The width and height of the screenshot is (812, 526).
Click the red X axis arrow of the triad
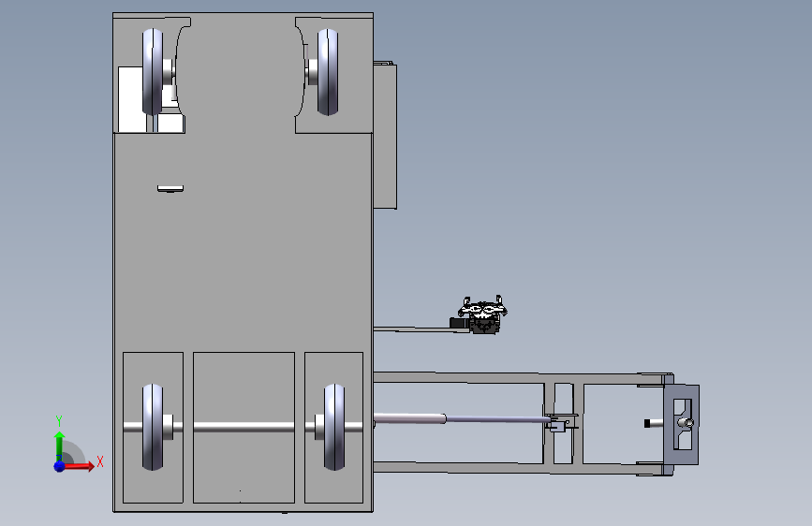tap(81, 466)
